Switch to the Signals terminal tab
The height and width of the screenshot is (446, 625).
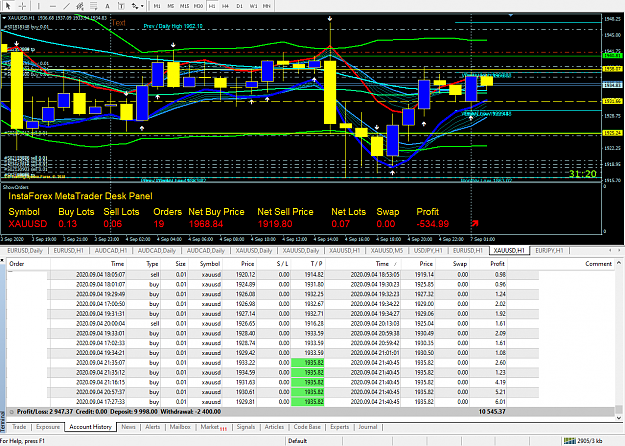point(246,427)
